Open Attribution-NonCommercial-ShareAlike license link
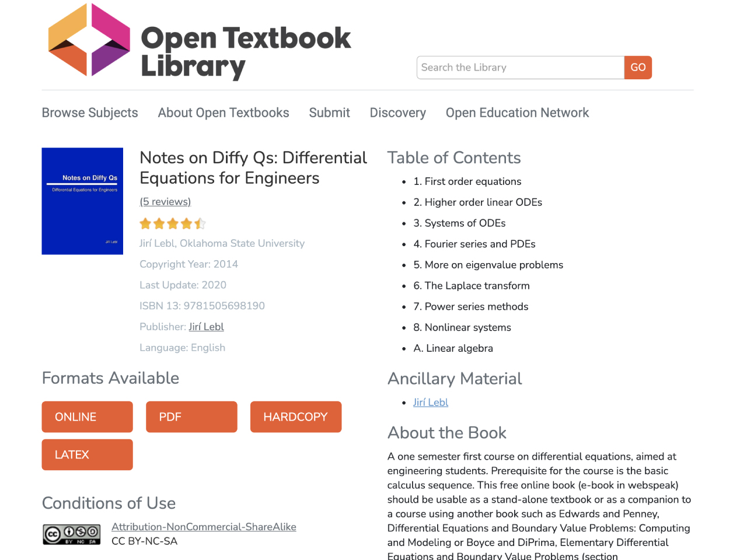 (x=204, y=527)
